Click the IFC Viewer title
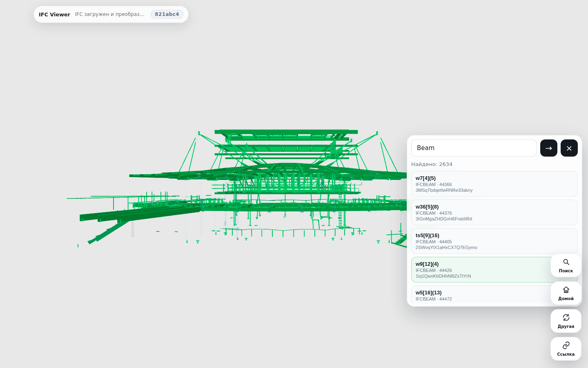The image size is (588, 368). tap(54, 14)
